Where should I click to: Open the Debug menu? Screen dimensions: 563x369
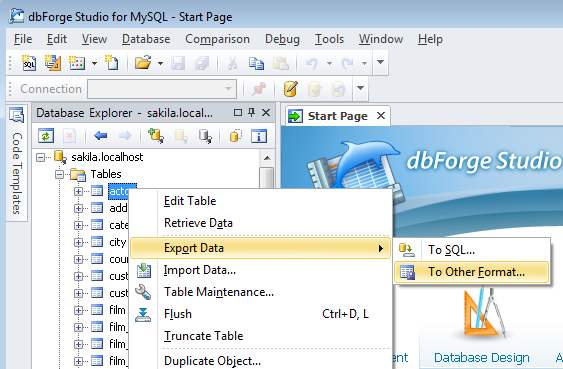click(282, 39)
